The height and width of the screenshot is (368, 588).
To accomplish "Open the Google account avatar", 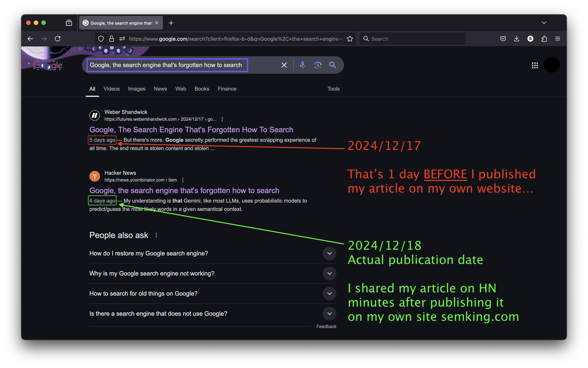I will coord(551,65).
